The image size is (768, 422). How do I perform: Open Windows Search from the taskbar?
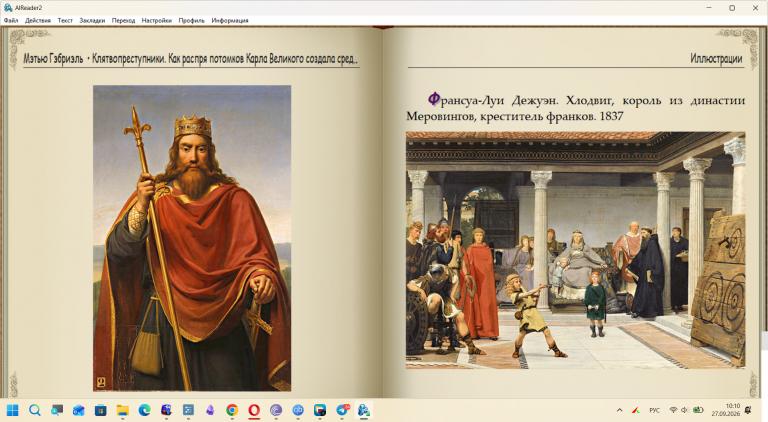point(34,410)
